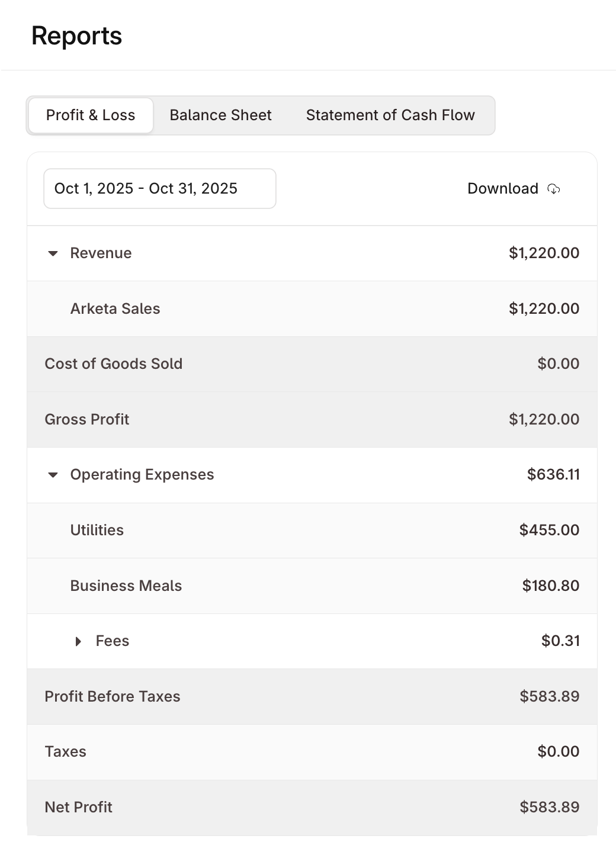The height and width of the screenshot is (868, 616).
Task: Switch to the Balance Sheet tab
Action: (x=220, y=115)
